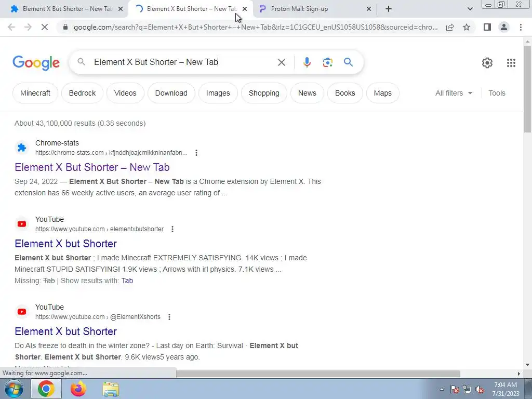Show hidden tray icons arrow

click(442, 390)
